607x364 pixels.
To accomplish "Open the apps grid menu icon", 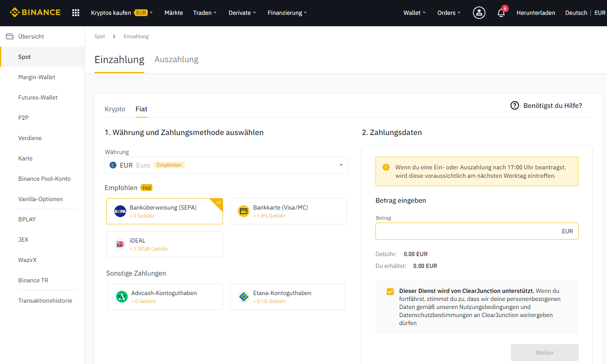I will 76,13.
